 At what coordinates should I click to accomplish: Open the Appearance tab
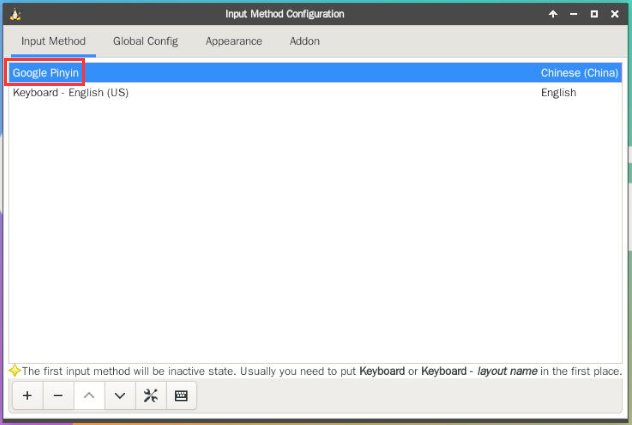(x=234, y=41)
